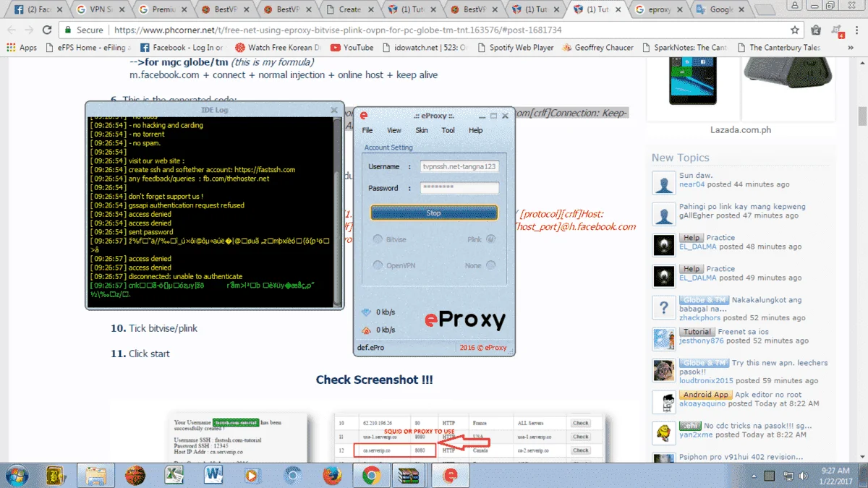Click the IDE Log vertical scrollbar

(x=338, y=211)
